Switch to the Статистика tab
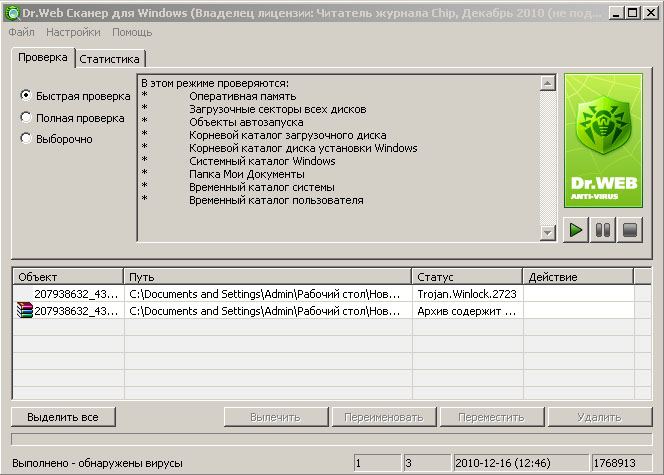 click(109, 59)
